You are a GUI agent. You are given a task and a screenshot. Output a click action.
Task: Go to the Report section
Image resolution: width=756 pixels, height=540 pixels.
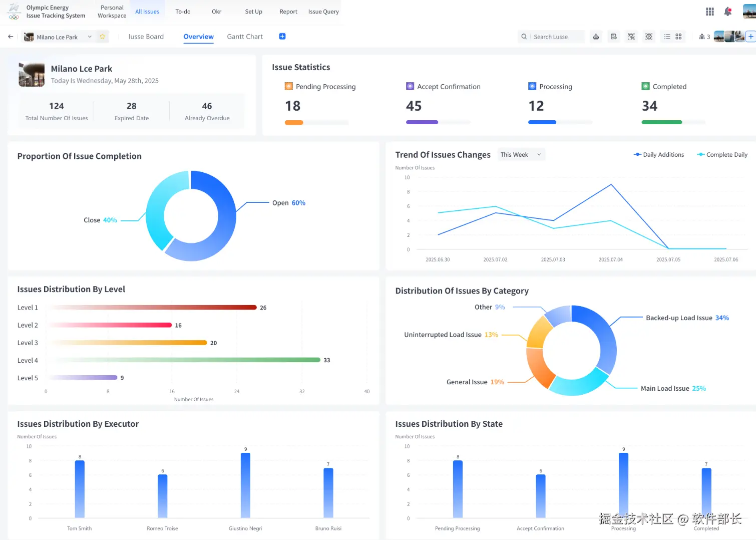[288, 12]
